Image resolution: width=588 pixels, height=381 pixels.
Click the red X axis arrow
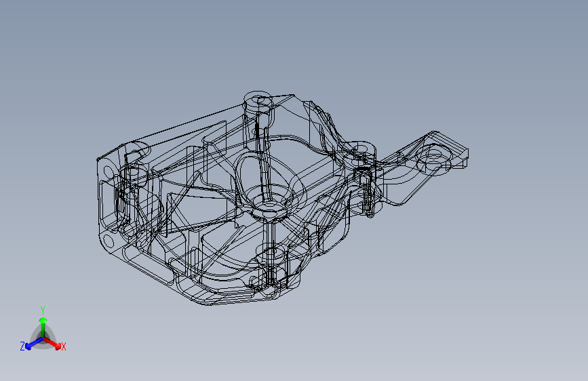tap(52, 343)
